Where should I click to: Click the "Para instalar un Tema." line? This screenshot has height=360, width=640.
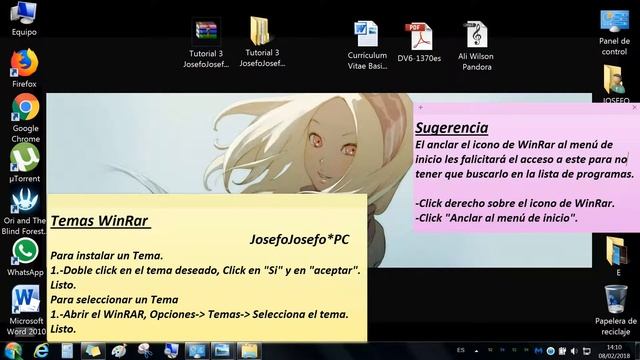pos(107,256)
